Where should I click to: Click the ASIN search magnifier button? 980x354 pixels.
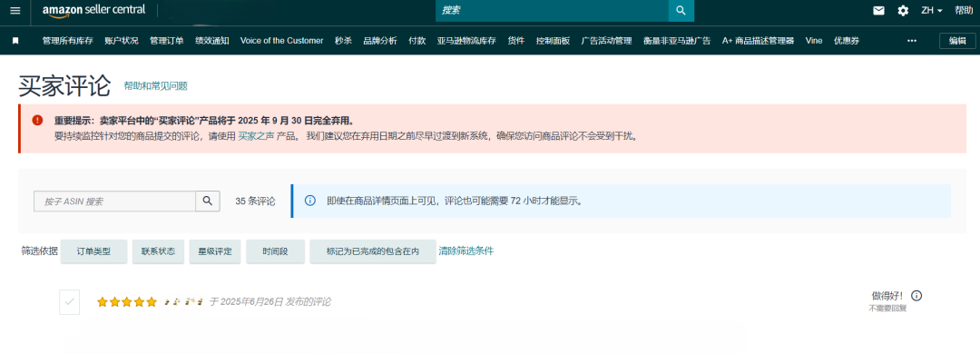point(208,202)
